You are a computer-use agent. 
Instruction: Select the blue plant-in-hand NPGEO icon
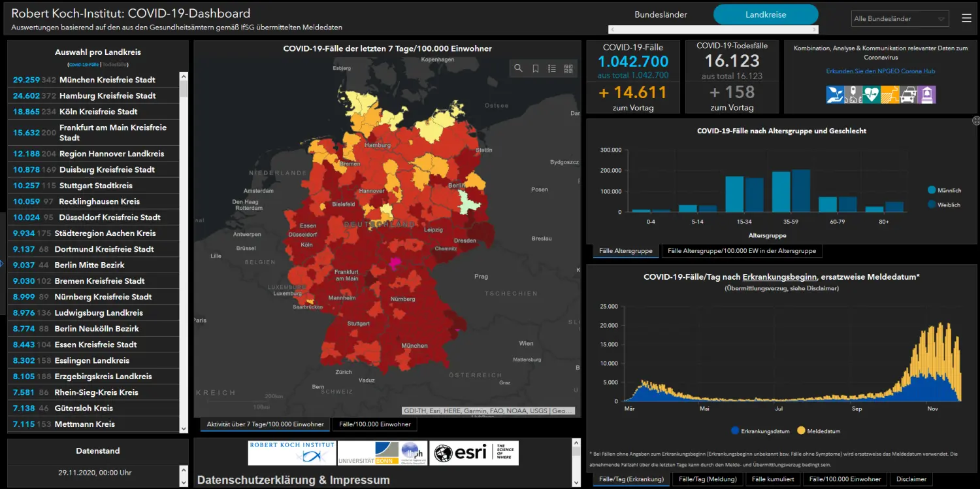[x=834, y=95]
